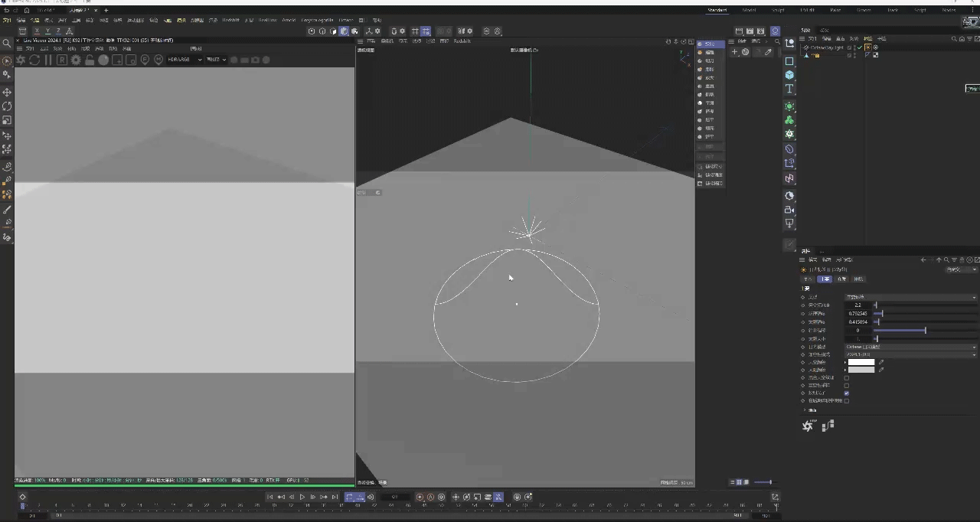The image size is (980, 522).
Task: Switch to Standard layout tab
Action: point(717,11)
